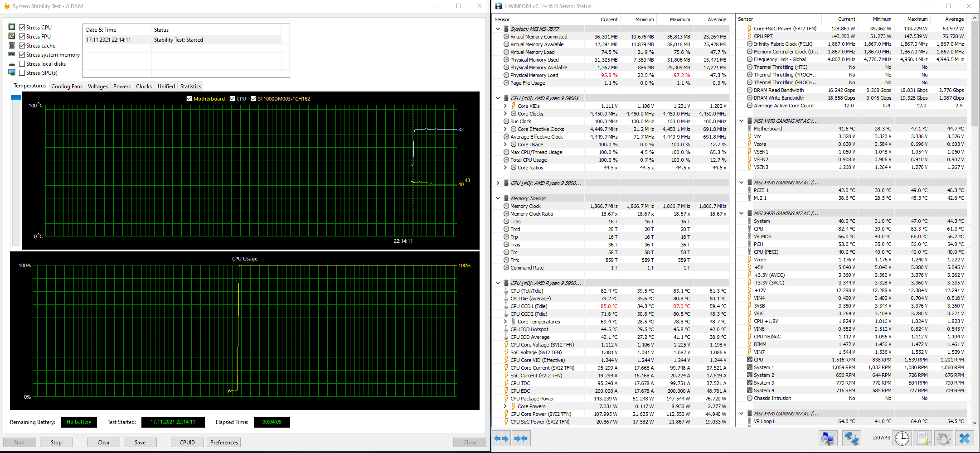Click the Clear button in AIDA64
Viewport: 980px width, 453px height.
pyautogui.click(x=104, y=443)
